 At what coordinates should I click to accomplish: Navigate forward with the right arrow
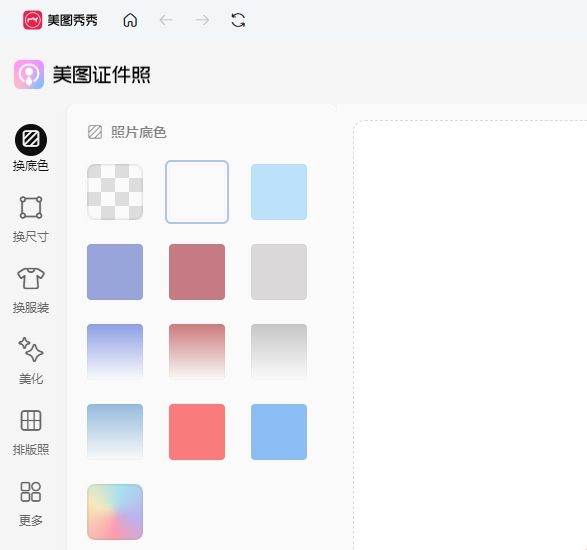[x=203, y=20]
